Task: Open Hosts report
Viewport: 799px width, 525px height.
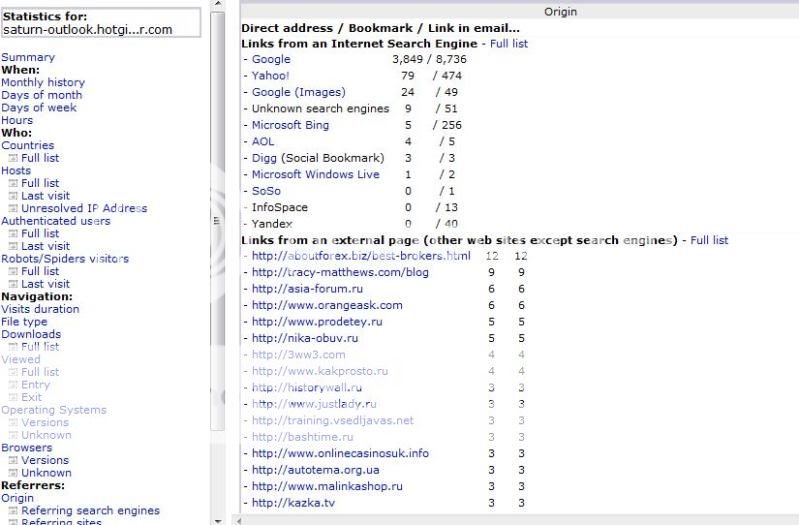Action: click(x=16, y=170)
